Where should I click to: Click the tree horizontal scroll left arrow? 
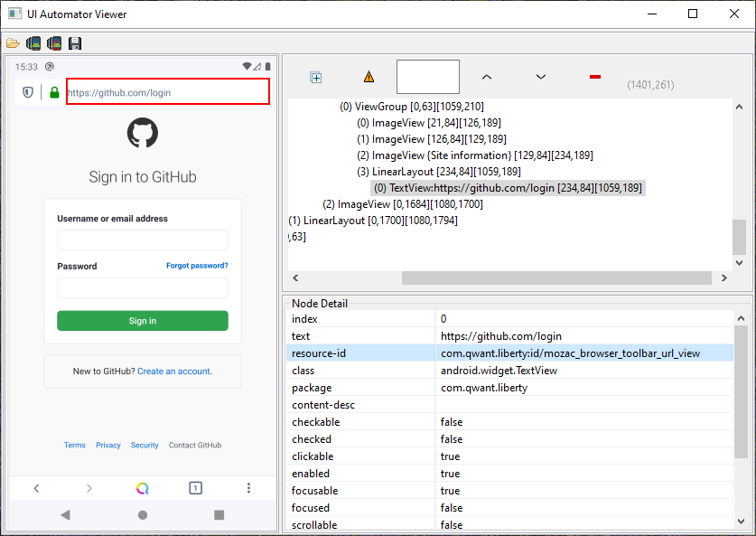(295, 277)
